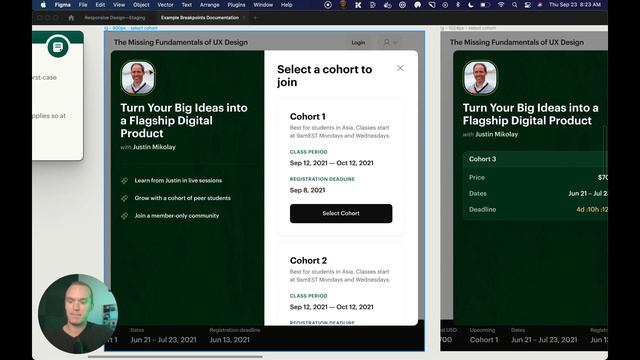Click 'Join a member-only community' icon
The image size is (640, 360).
point(124,216)
